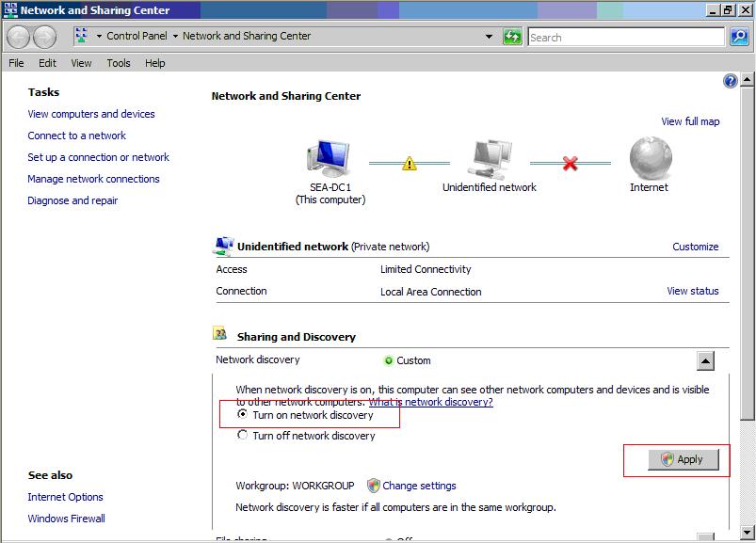This screenshot has width=756, height=543.
Task: Collapse the Network discovery section arrow
Action: 705,360
